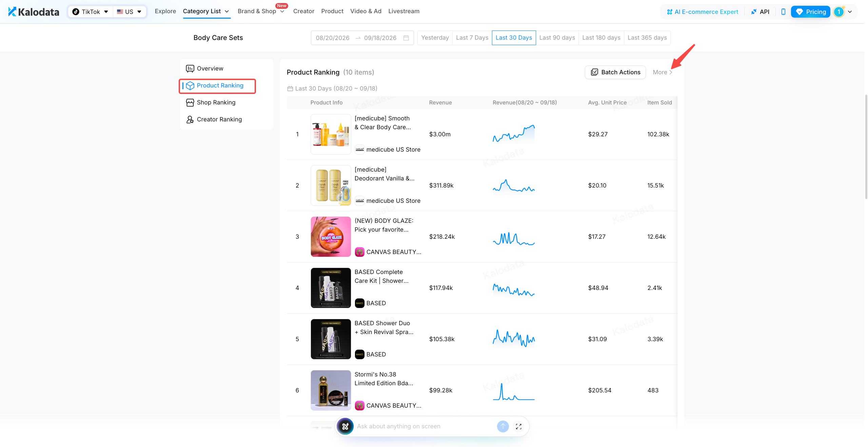Click the revenue trend chart for row 1
Screen dimensions: 868x447
point(514,134)
